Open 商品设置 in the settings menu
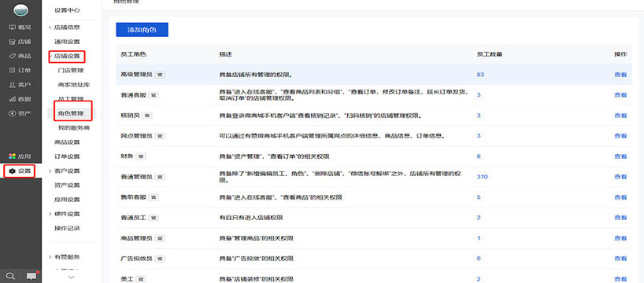 point(67,142)
